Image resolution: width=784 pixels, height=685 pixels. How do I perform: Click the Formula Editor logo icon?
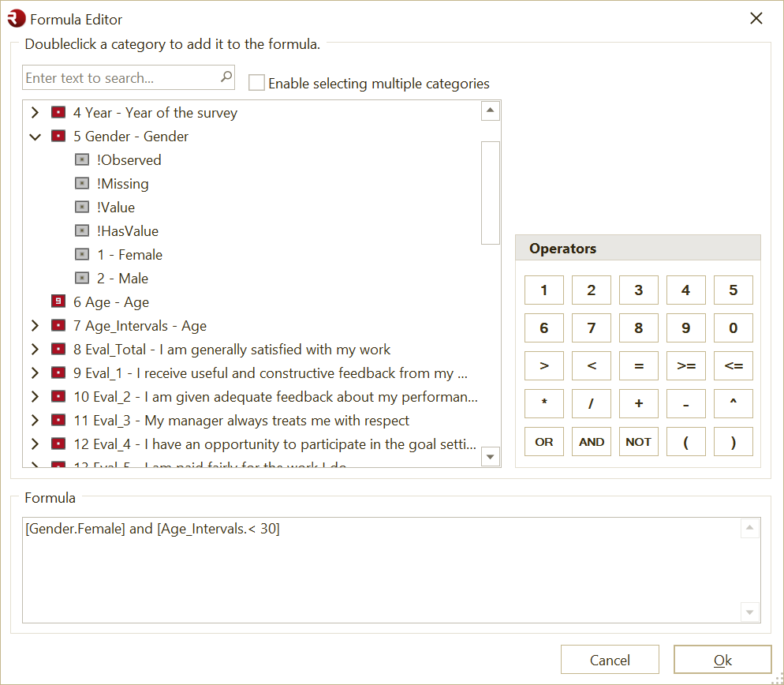point(16,18)
